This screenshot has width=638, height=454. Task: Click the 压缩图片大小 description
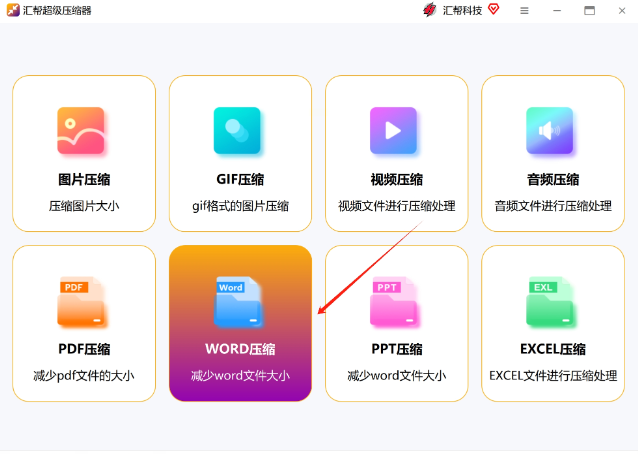pos(84,206)
